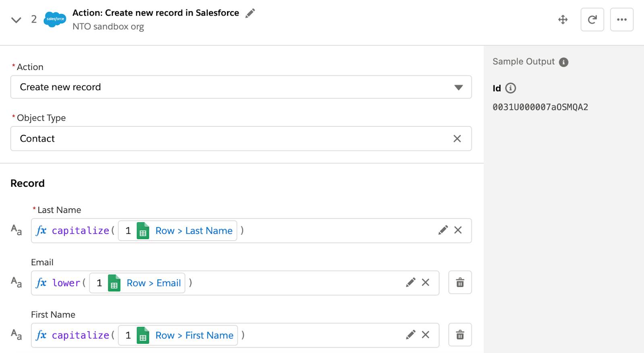The height and width of the screenshot is (353, 644).
Task: Click the capitalize function in Last Name field
Action: [x=80, y=231]
